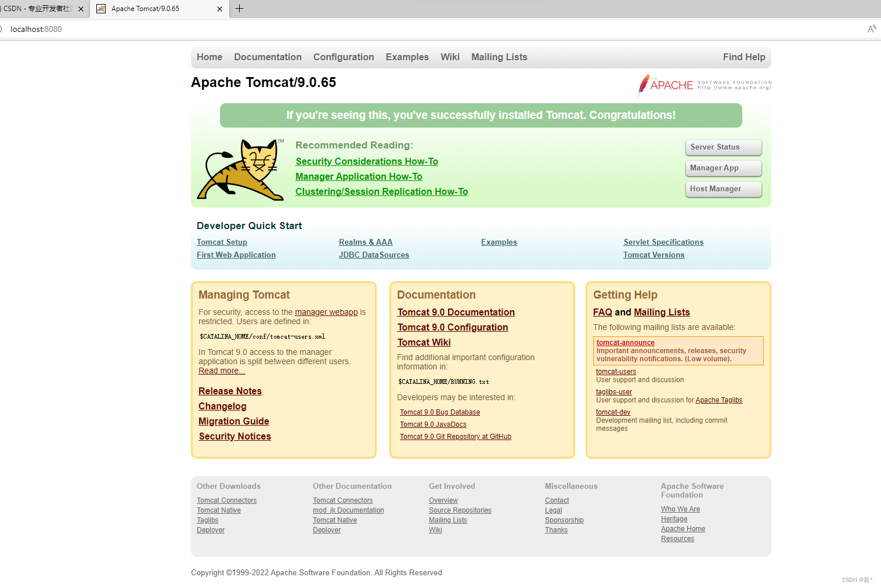881x588 pixels.
Task: Open Tomcat Native under Other Downloads
Action: pos(219,510)
